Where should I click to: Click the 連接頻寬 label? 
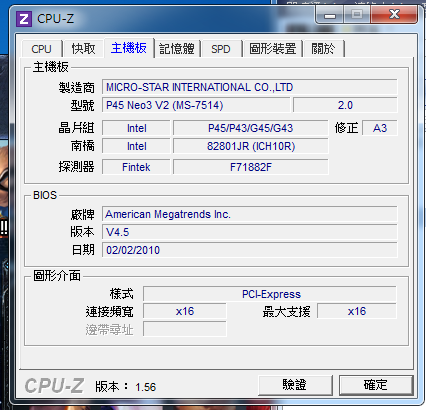[x=109, y=312]
